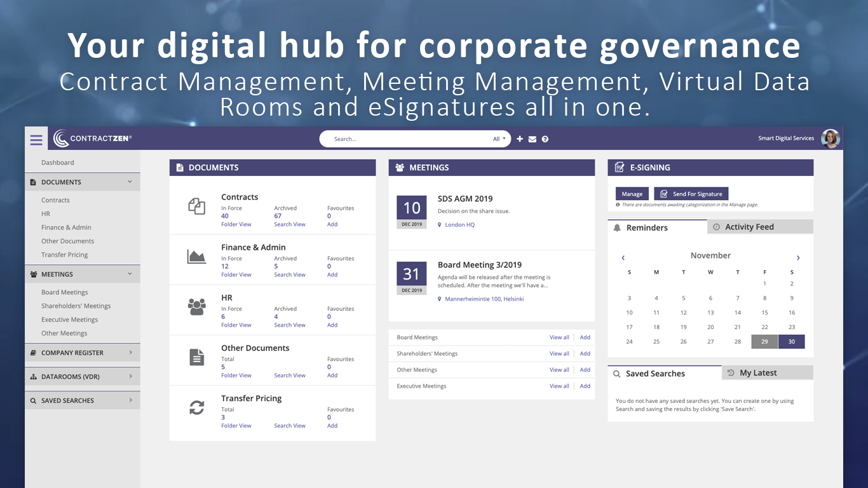This screenshot has height=488, width=868.
Task: Click the 31 Dec 2019 date badge
Action: pos(412,278)
